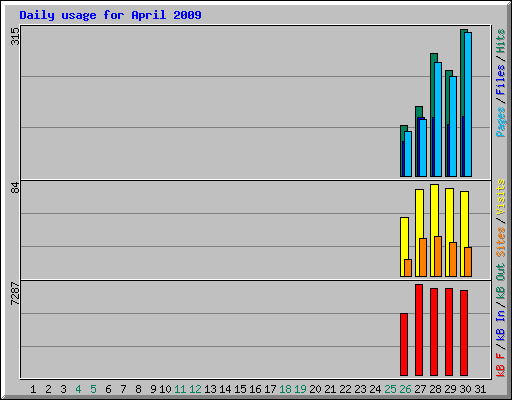Image resolution: width=512 pixels, height=400 pixels.
Task: Click the yellow Visits bar for day 27
Action: tap(419, 213)
